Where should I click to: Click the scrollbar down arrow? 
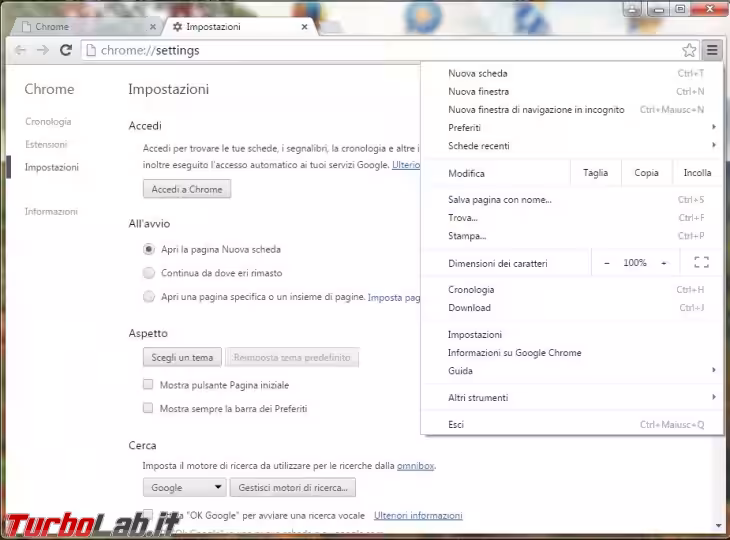coord(718,526)
